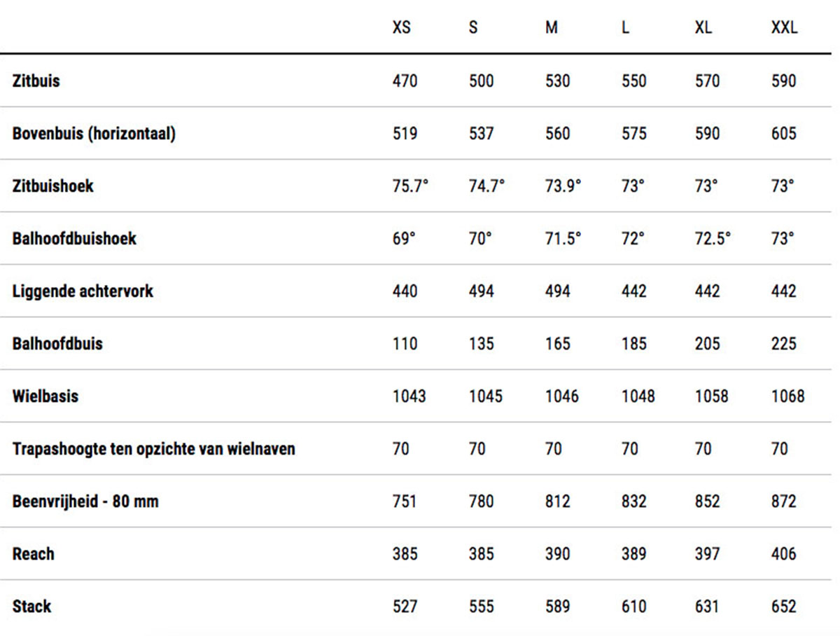The height and width of the screenshot is (636, 840).
Task: Select the Zitbuis row label
Action: coord(36,81)
